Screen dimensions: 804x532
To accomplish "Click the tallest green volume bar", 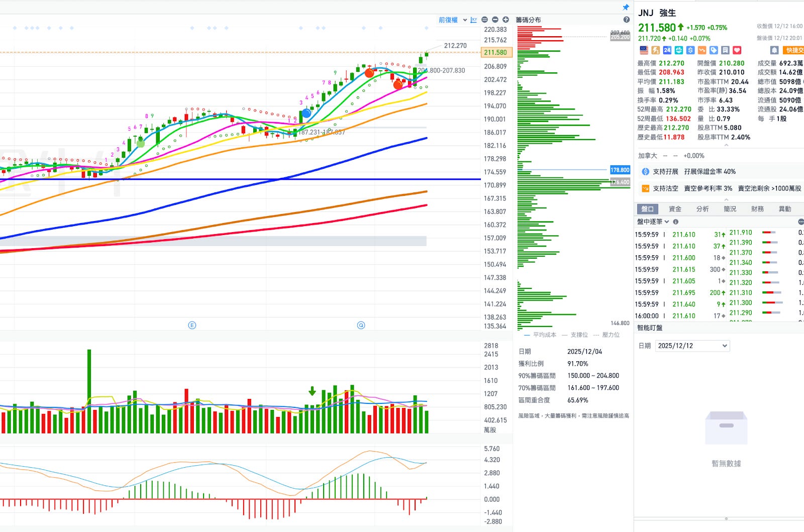I will coord(89,391).
